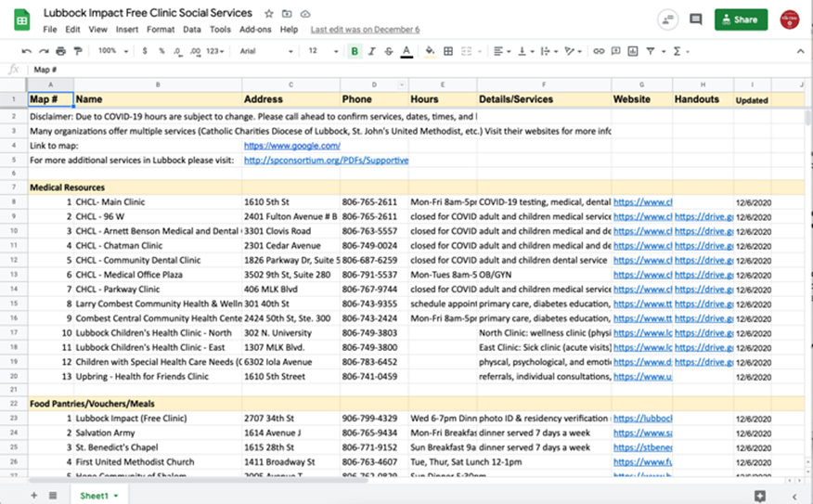813x504 pixels.
Task: Toggle strikethrough formatting
Action: 389,51
